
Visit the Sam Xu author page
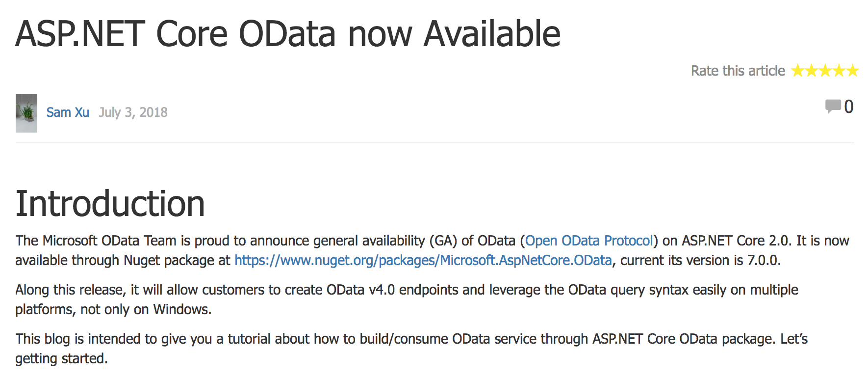68,112
